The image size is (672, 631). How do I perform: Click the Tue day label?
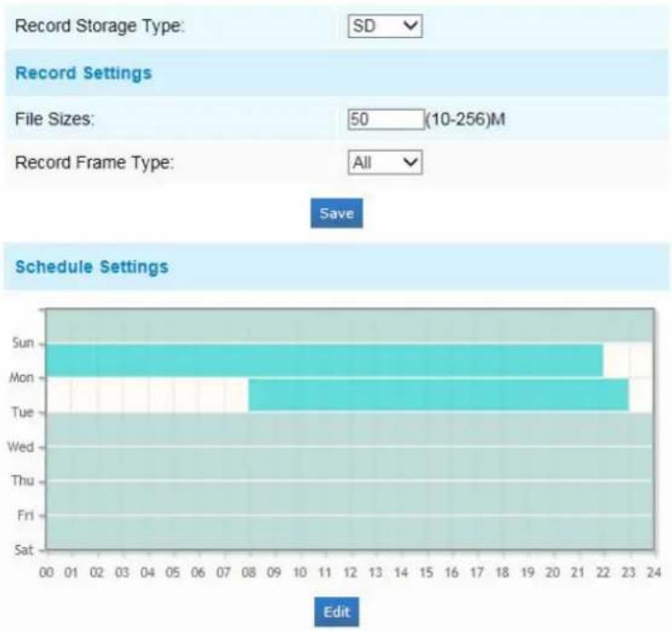(x=23, y=412)
